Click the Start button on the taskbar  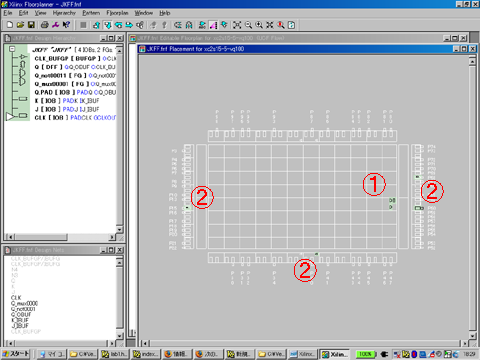(16, 354)
